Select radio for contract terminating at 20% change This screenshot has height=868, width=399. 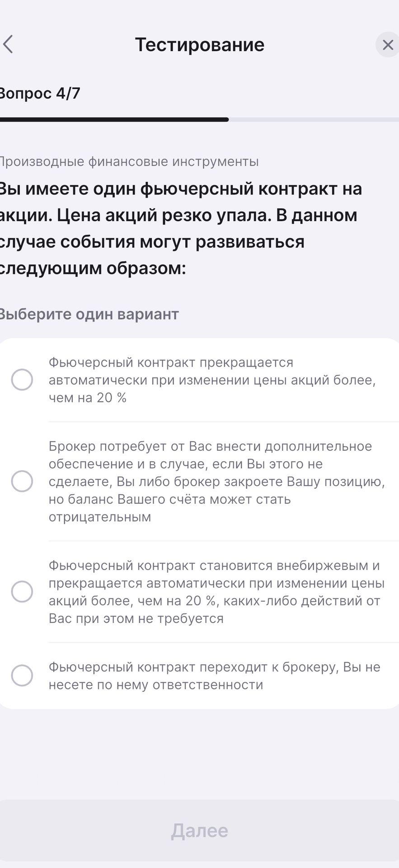point(22,380)
